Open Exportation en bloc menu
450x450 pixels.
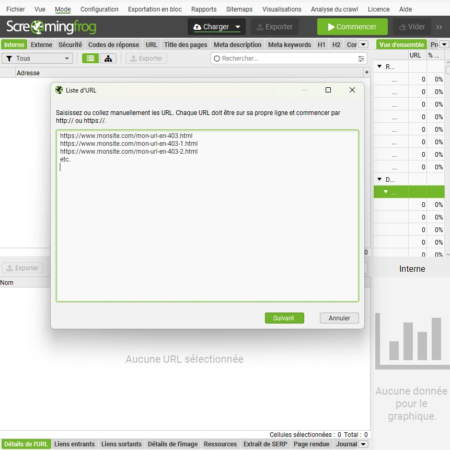coord(155,9)
